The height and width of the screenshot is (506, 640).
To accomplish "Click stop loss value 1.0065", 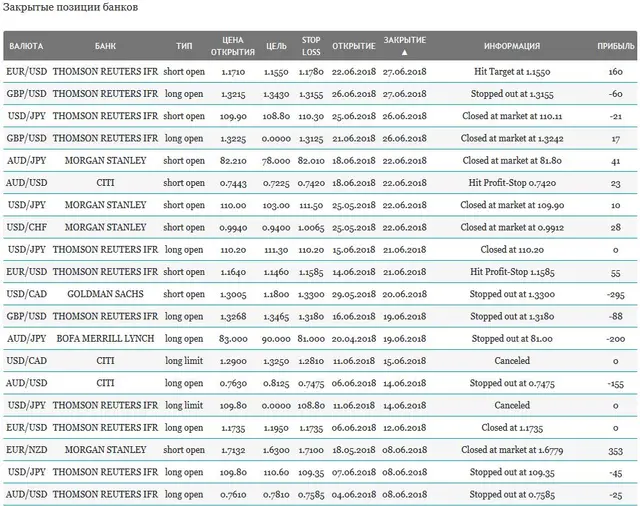I will (x=311, y=227).
